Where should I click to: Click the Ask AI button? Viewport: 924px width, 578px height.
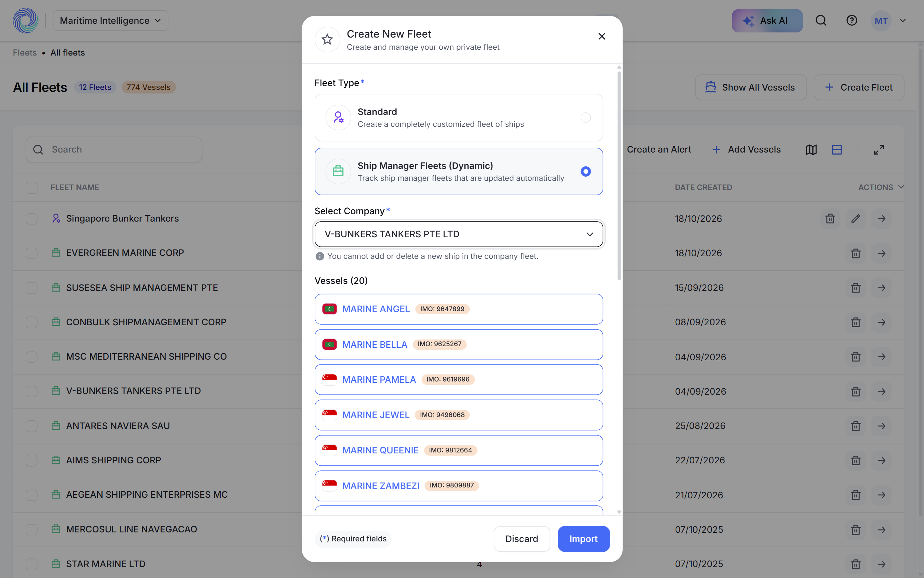coord(767,21)
